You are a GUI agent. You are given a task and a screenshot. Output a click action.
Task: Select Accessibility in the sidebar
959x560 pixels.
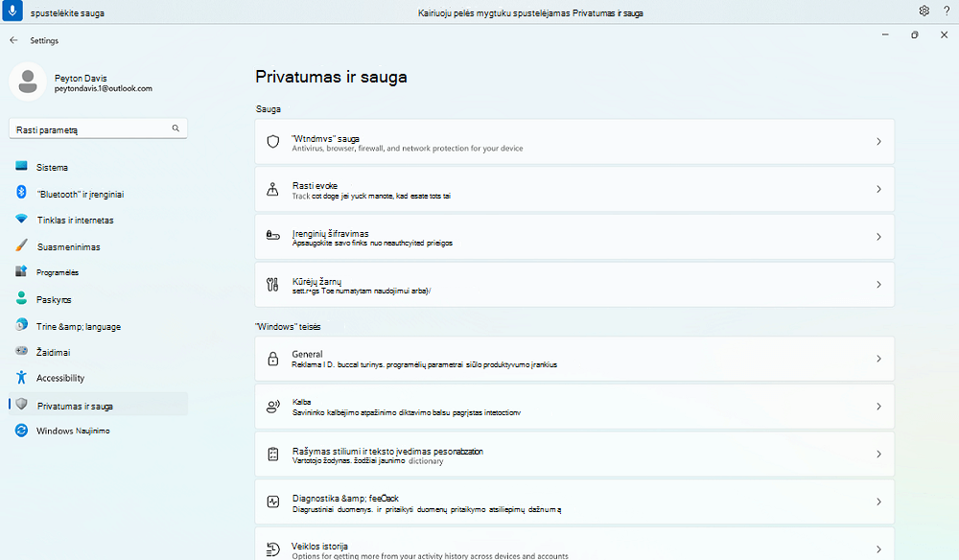[98, 378]
